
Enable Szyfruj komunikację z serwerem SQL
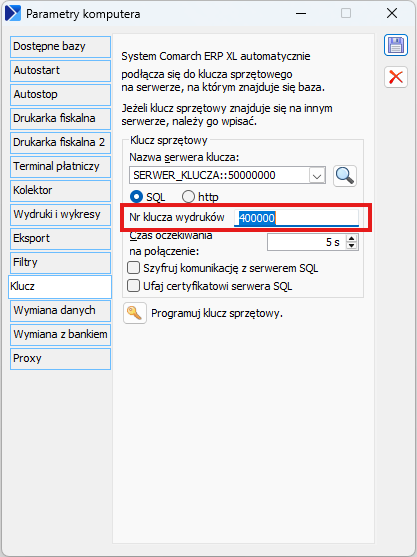click(x=134, y=267)
